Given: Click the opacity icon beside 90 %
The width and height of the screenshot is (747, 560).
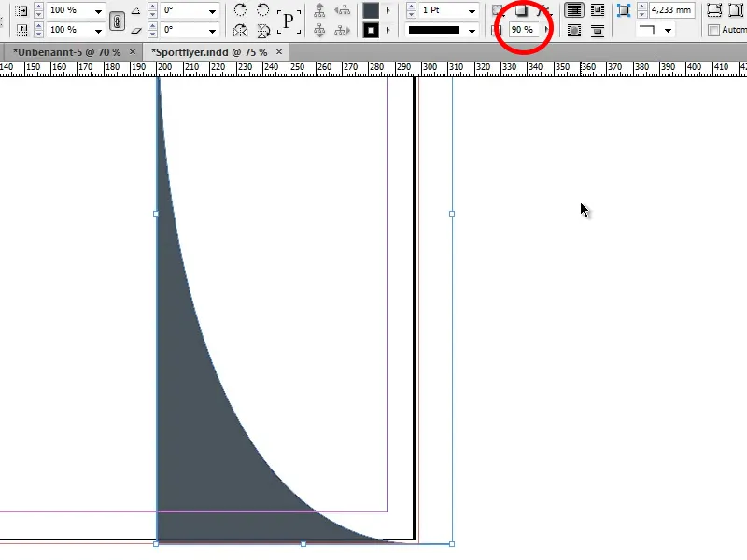Looking at the screenshot, I should tap(496, 31).
